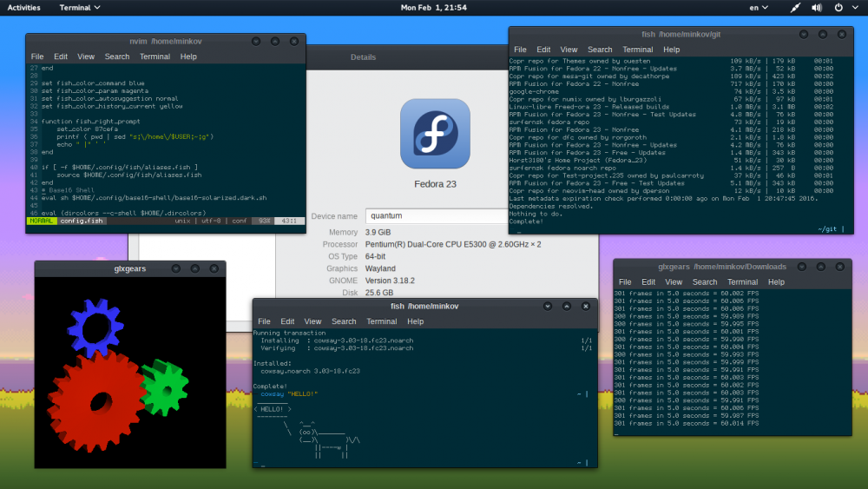Click the blue gear in glxgears window

[x=95, y=327]
